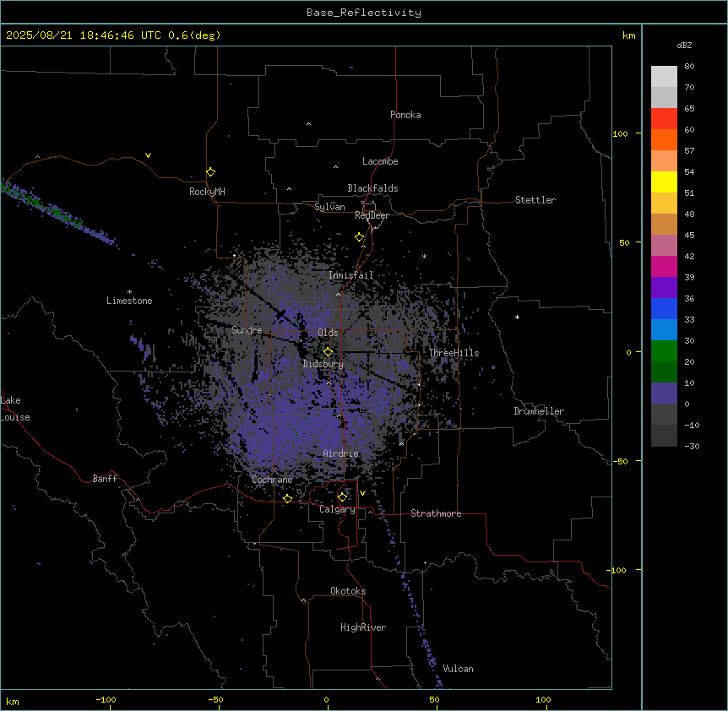The height and width of the screenshot is (711, 728).
Task: Click the Cochrane city label
Action: pyautogui.click(x=272, y=480)
